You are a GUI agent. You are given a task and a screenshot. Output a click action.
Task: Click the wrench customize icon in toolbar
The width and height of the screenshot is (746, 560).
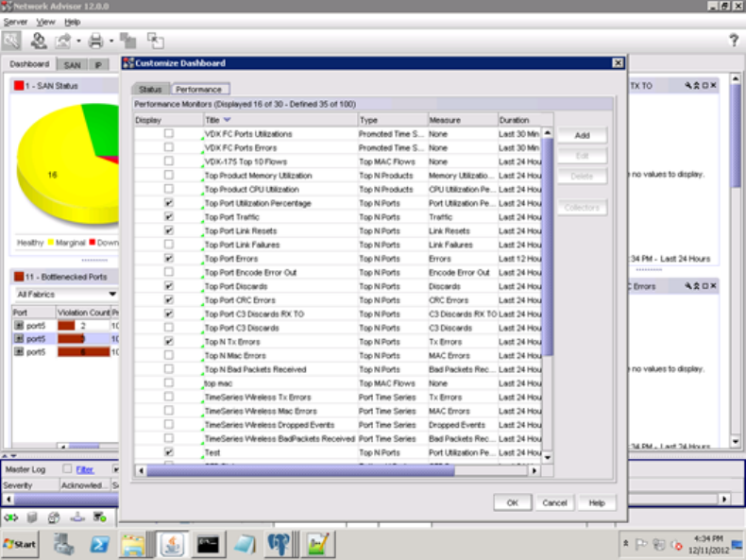pos(11,41)
